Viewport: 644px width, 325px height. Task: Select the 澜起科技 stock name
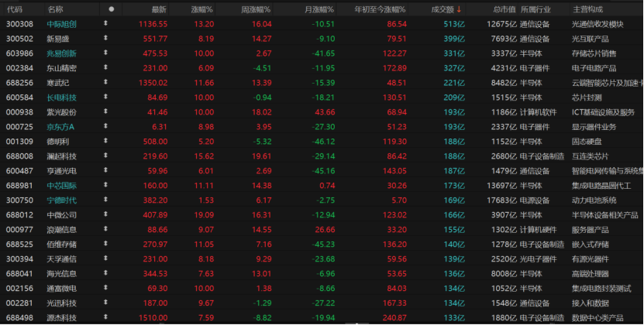(x=61, y=156)
